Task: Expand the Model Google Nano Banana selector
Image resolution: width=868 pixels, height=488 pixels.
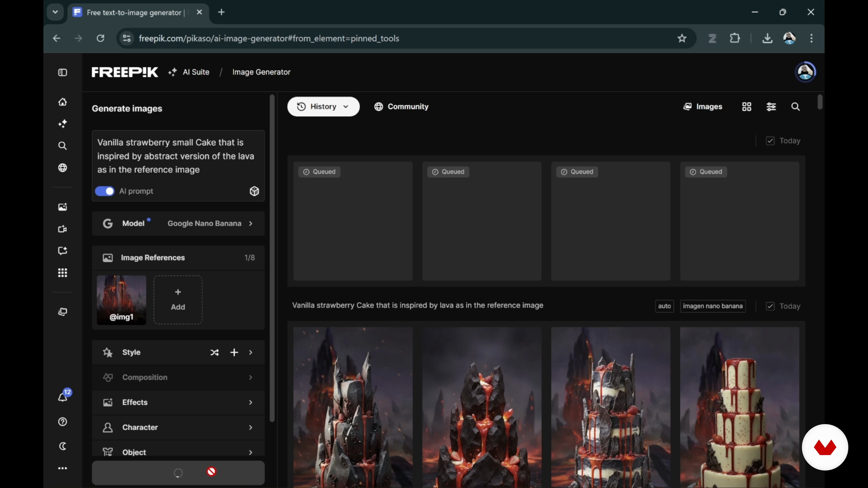Action: 178,223
